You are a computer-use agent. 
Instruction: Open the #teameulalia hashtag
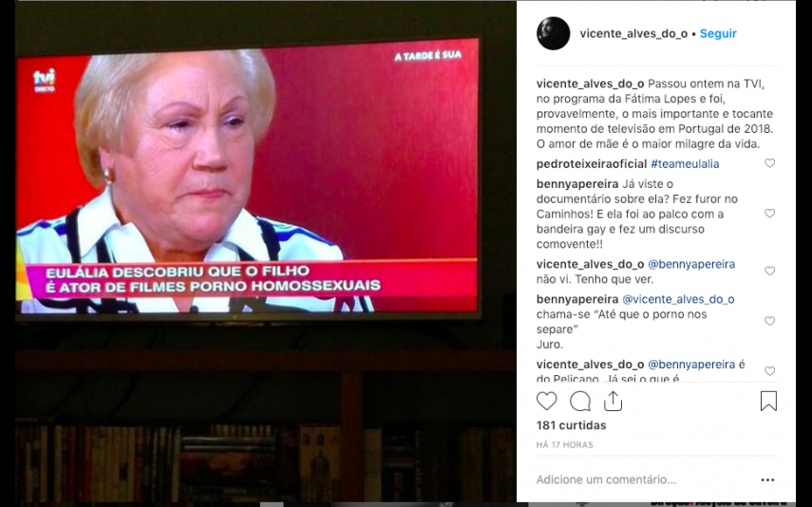[x=685, y=164]
